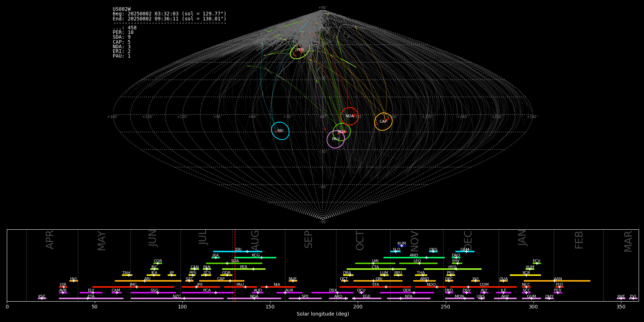Click the SSG purple bar in timeline
Screen dimensions: 644x322
click(153, 293)
